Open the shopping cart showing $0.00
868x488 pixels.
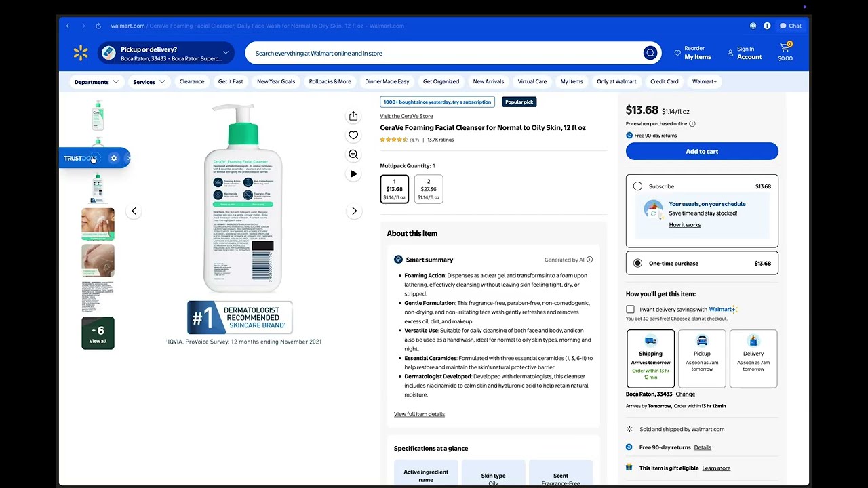pos(785,52)
